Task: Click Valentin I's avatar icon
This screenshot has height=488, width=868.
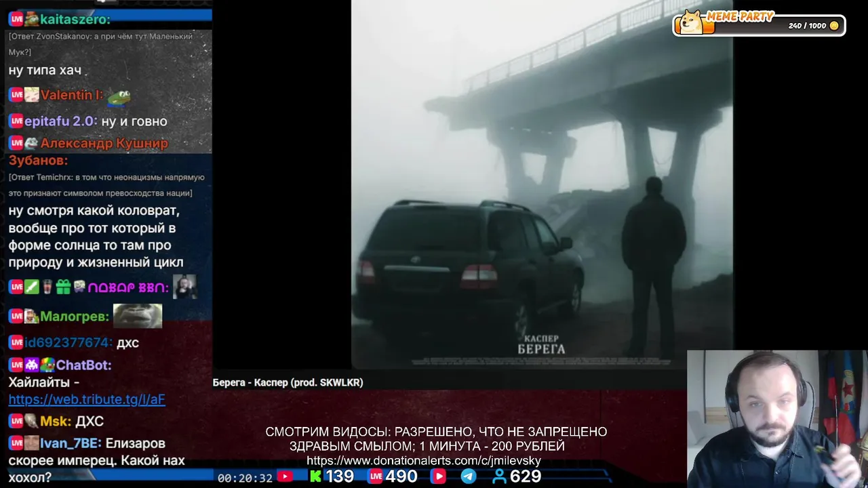Action: [x=31, y=95]
